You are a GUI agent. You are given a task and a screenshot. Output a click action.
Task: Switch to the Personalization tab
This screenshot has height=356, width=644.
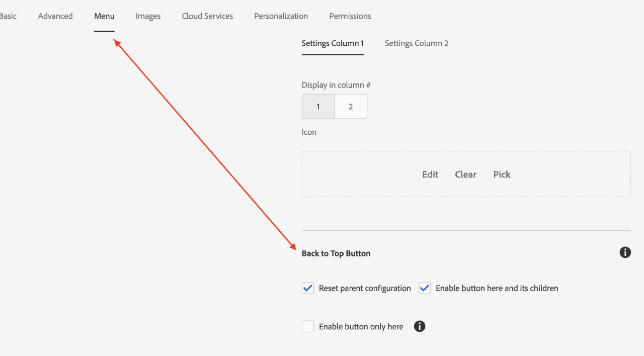pos(281,16)
